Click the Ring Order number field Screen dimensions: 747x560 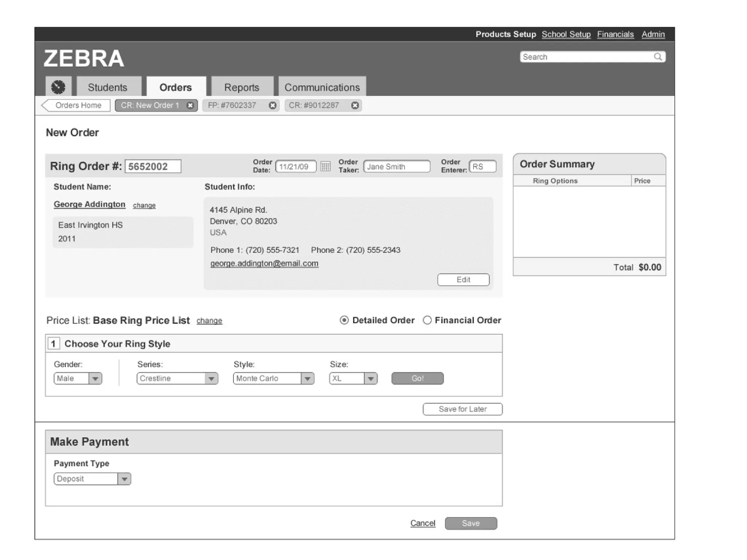[x=153, y=166]
